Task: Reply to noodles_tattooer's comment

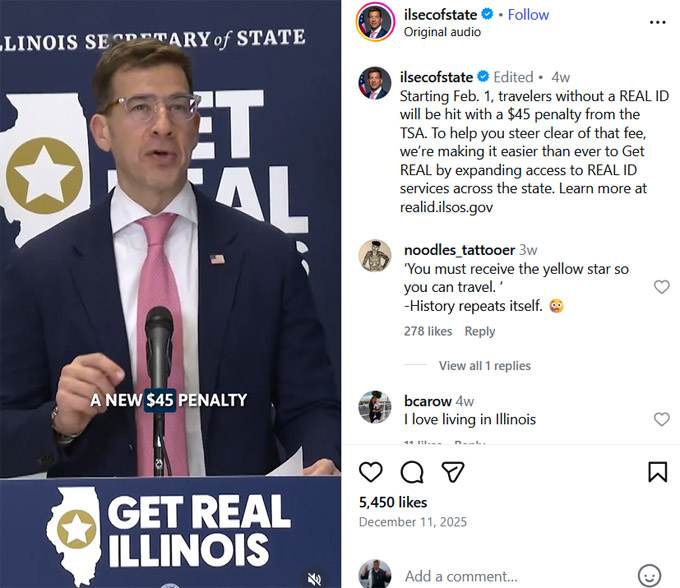Action: 480,331
